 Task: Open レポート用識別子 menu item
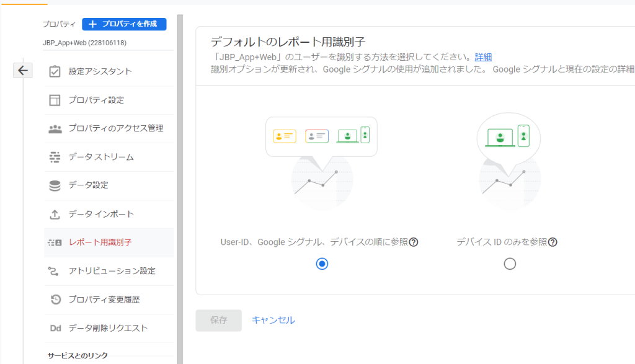[x=109, y=242]
